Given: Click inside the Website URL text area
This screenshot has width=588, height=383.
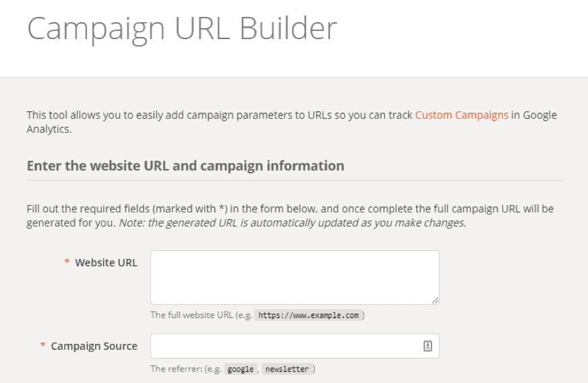Looking at the screenshot, I should click(x=295, y=277).
